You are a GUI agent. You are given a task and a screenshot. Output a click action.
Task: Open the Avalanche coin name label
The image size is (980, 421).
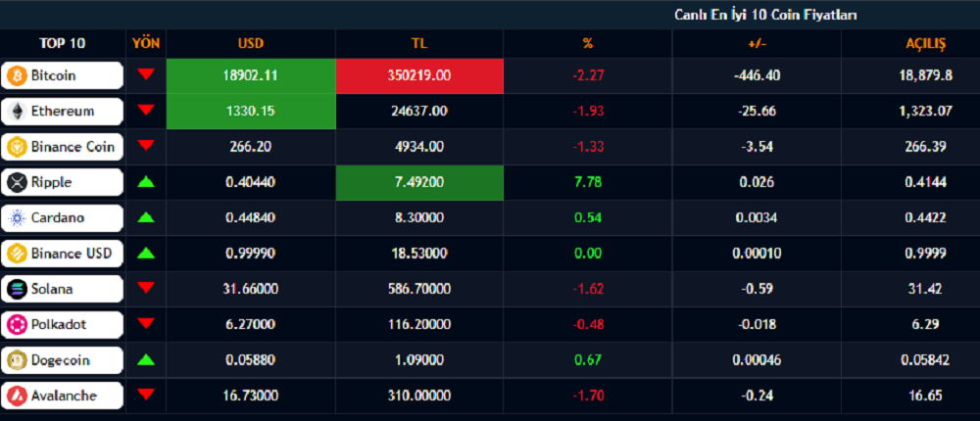pyautogui.click(x=64, y=396)
